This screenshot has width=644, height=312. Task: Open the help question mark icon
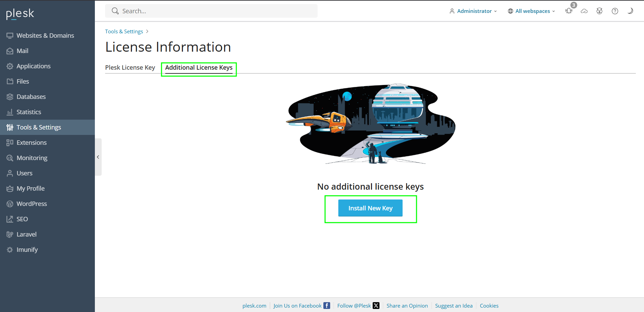615,11
